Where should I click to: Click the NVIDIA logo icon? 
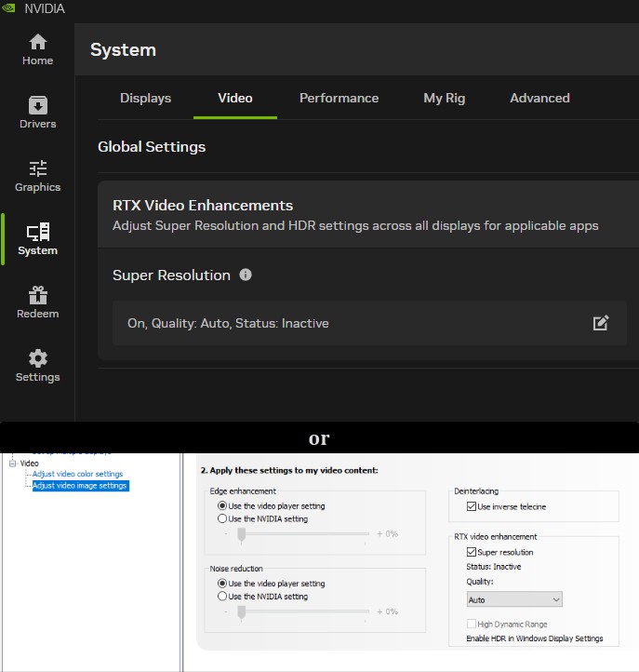8,7
